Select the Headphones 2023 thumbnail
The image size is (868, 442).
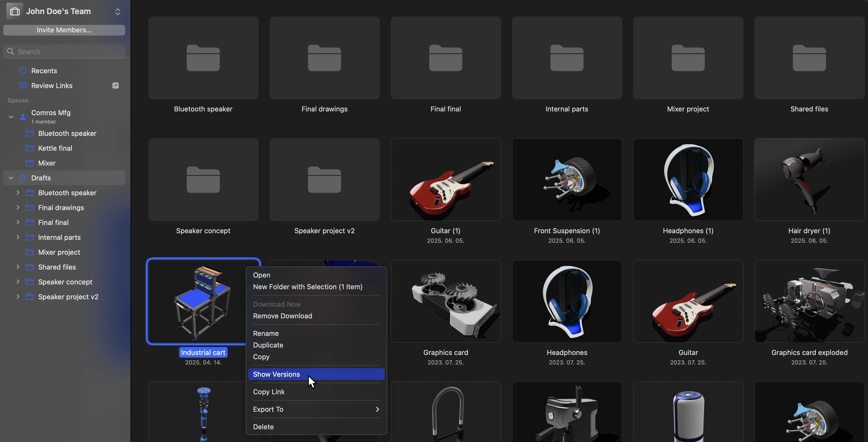567,301
